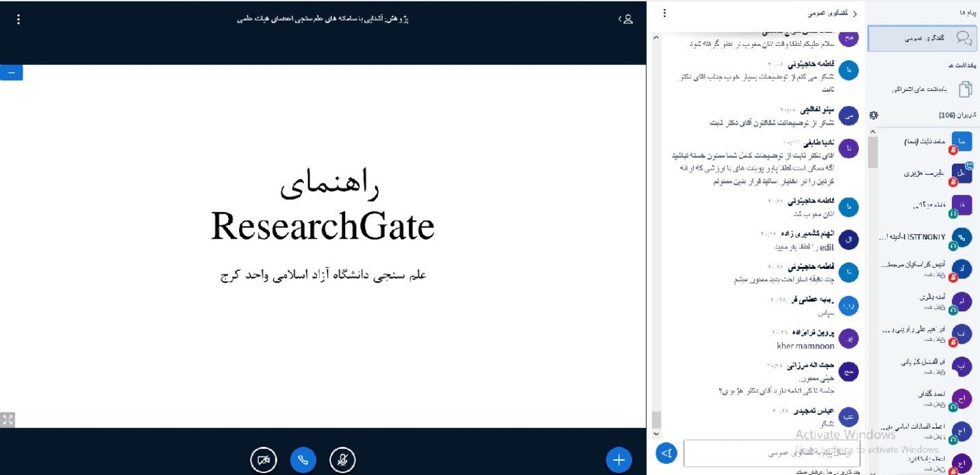Viewport: 980px width, 475px height.
Task: Click the third user avatar in the list
Action: [962, 206]
